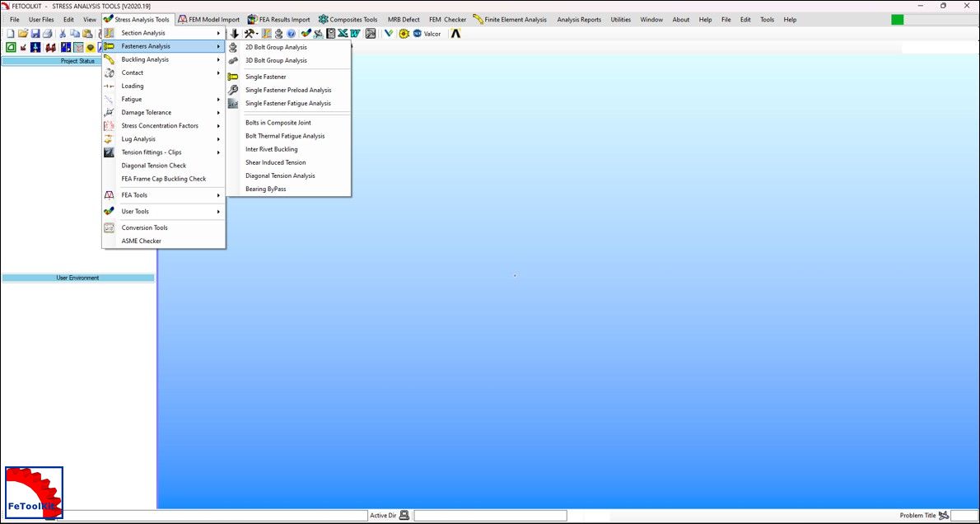Open FEA Results Import menu
This screenshot has width=980, height=524.
point(278,20)
